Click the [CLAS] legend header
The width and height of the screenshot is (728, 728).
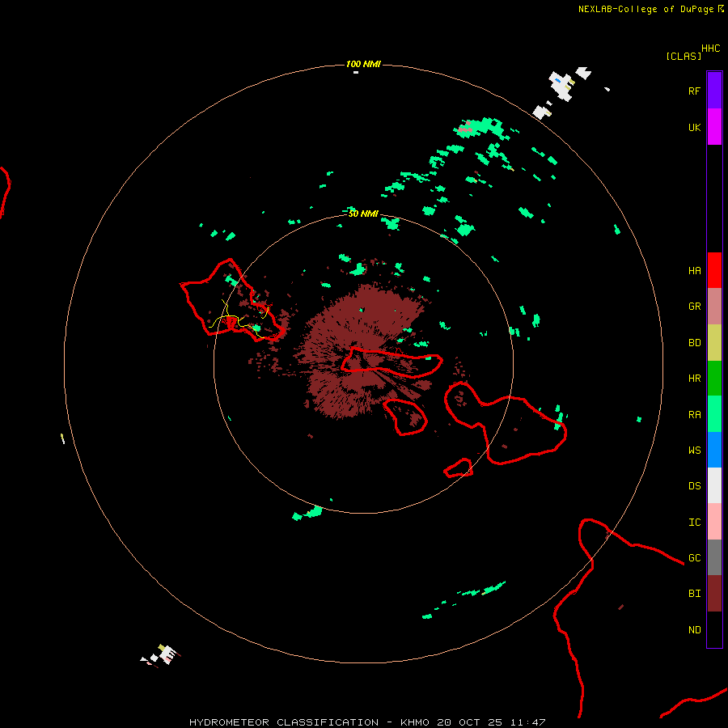click(684, 56)
